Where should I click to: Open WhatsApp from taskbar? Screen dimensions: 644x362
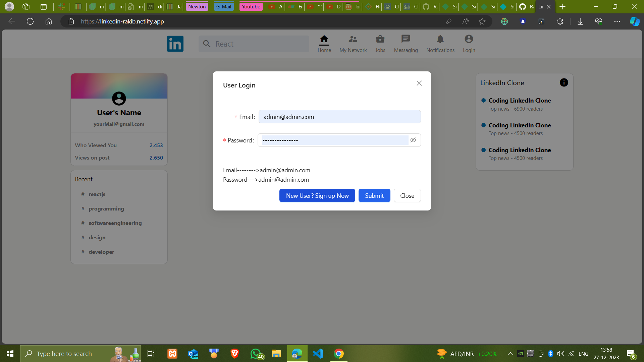[x=256, y=354]
